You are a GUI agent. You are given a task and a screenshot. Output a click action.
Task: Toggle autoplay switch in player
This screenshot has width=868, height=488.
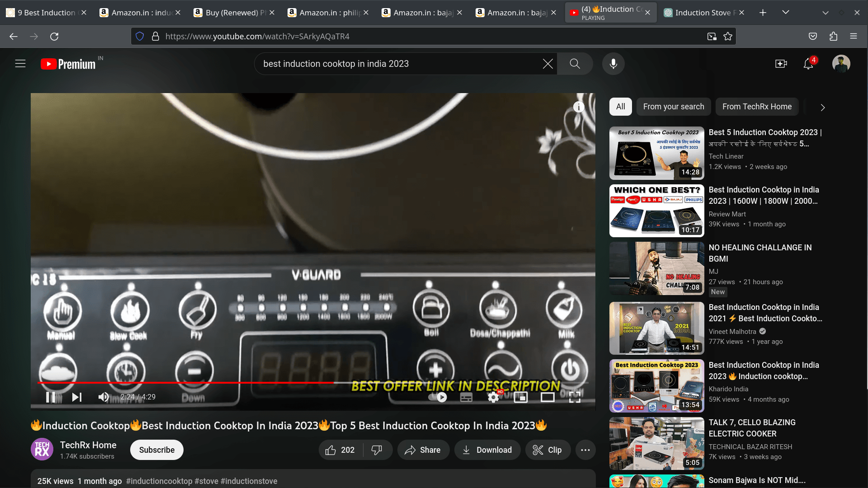(x=438, y=397)
